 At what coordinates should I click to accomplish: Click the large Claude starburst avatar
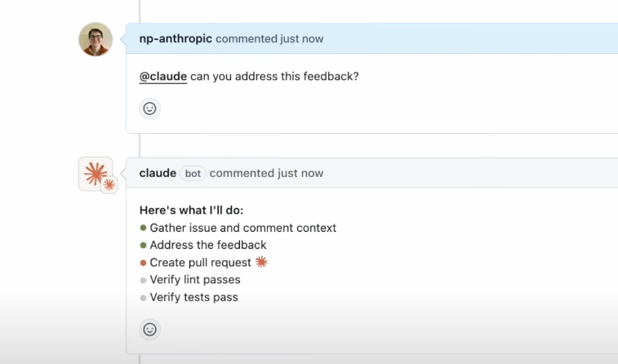click(x=95, y=173)
